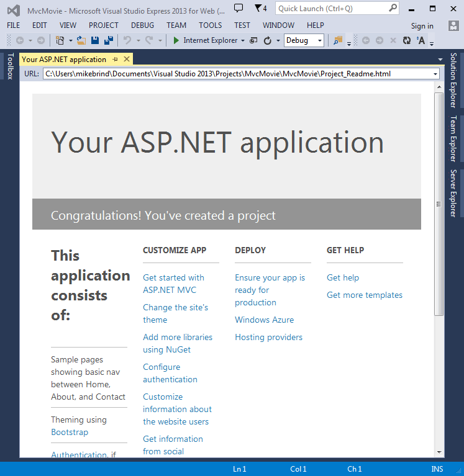Open the feedback speech bubble icon
This screenshot has height=476, width=464.
239,8
